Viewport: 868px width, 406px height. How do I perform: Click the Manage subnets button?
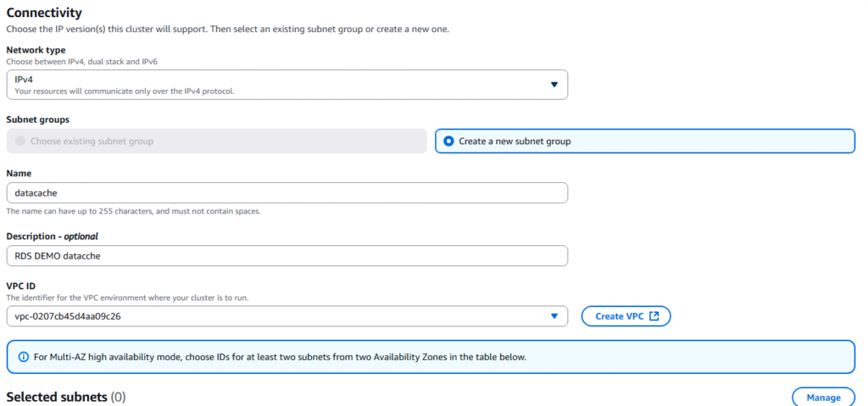[823, 398]
